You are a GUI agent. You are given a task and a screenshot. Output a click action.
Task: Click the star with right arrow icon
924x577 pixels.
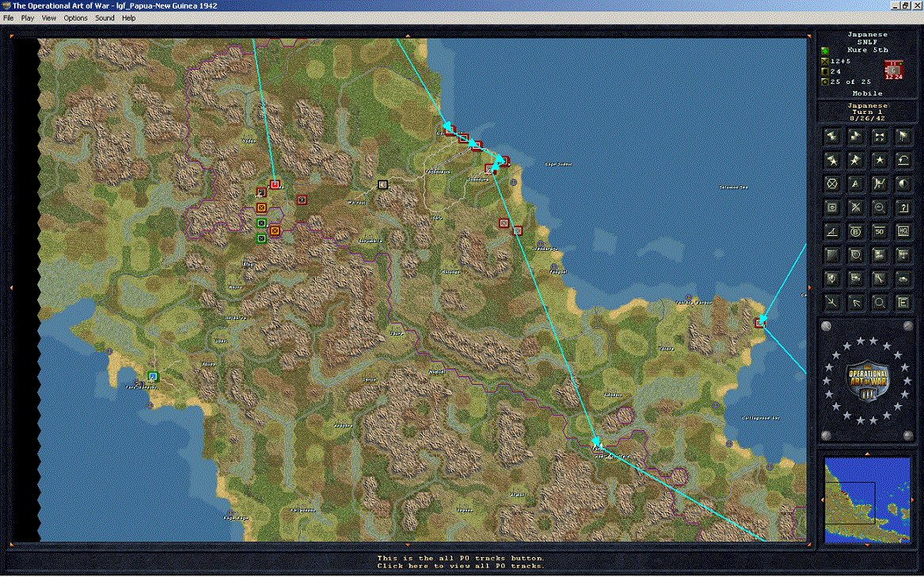(x=856, y=160)
